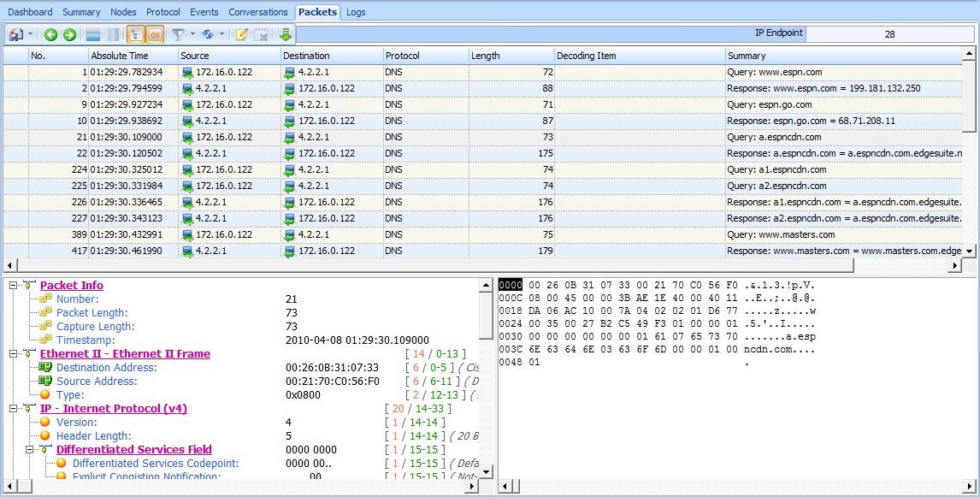
Task: Switch to the Events tab
Action: pos(204,12)
